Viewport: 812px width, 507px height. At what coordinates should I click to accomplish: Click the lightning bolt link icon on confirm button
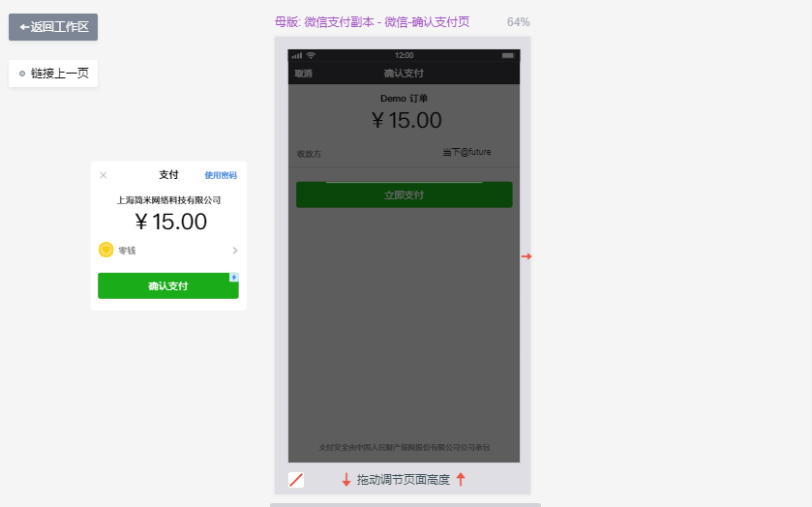pos(234,277)
